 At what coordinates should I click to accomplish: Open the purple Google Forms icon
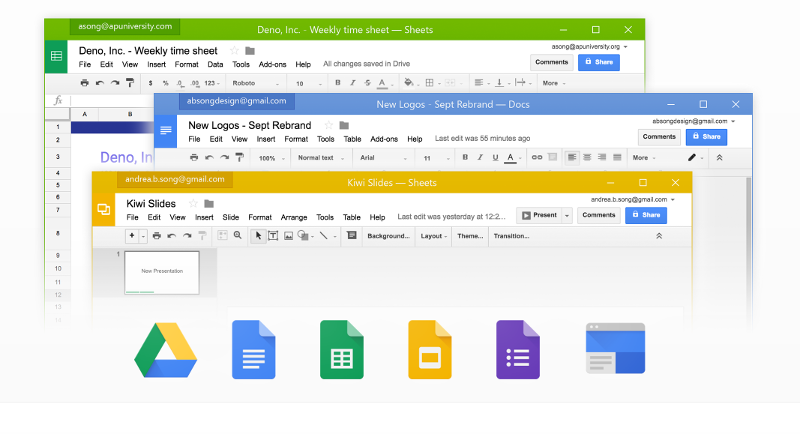click(518, 350)
